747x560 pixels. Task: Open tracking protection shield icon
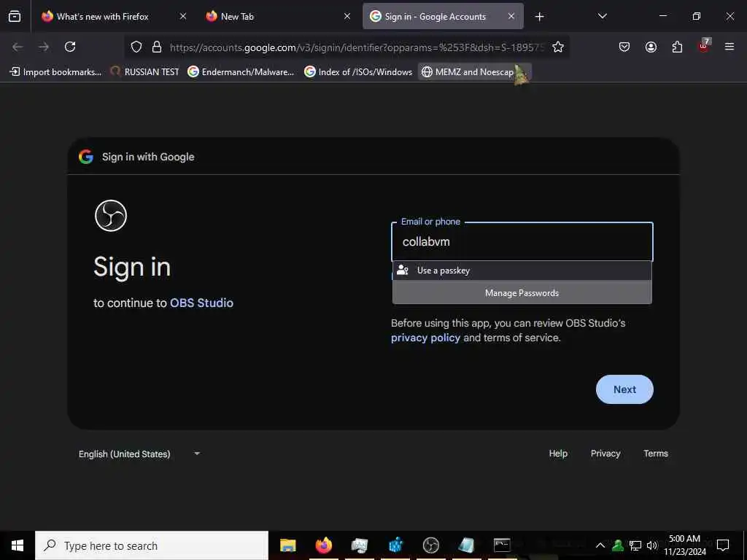[136, 47]
